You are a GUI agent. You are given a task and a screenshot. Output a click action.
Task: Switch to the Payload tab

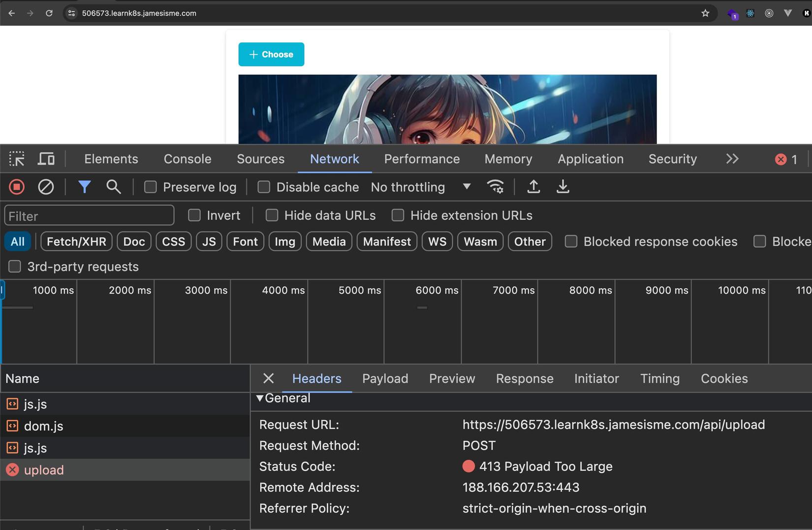[385, 378]
